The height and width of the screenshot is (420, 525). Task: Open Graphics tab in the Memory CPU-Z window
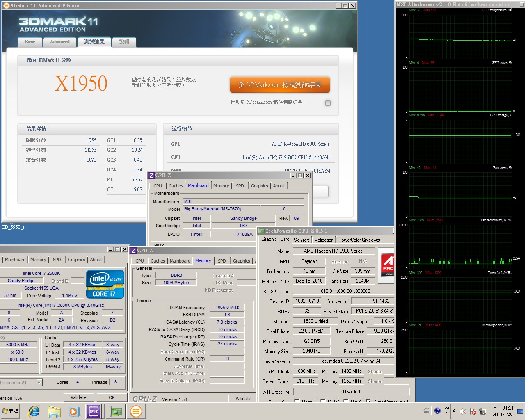[242, 261]
